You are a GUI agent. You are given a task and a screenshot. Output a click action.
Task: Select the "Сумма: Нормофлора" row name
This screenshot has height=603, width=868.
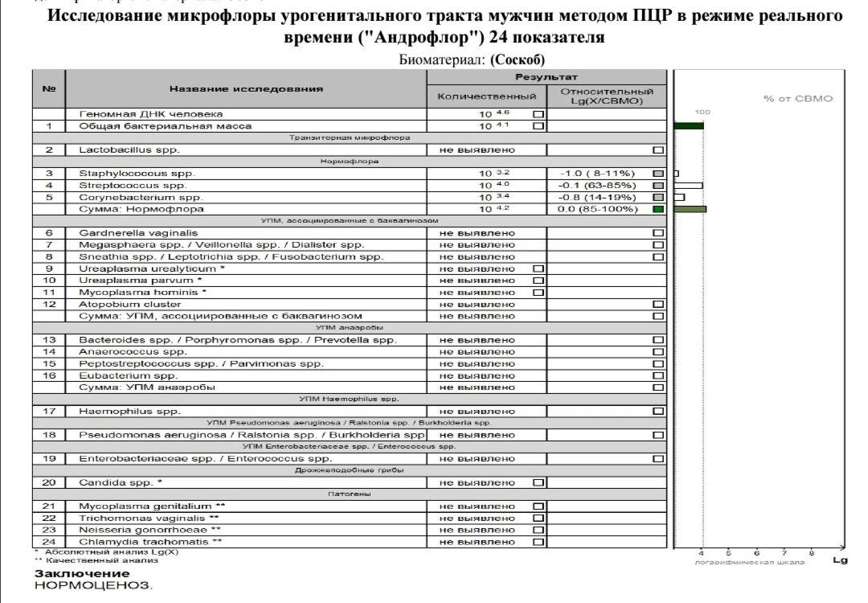[x=141, y=209]
